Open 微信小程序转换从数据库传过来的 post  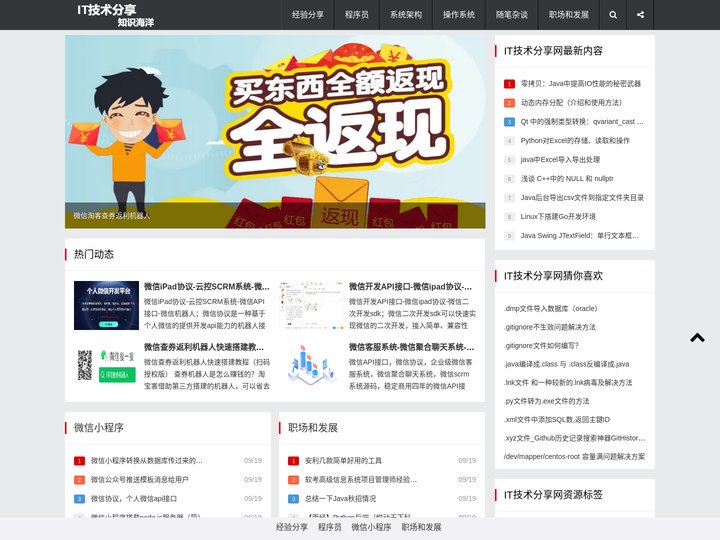(x=146, y=461)
